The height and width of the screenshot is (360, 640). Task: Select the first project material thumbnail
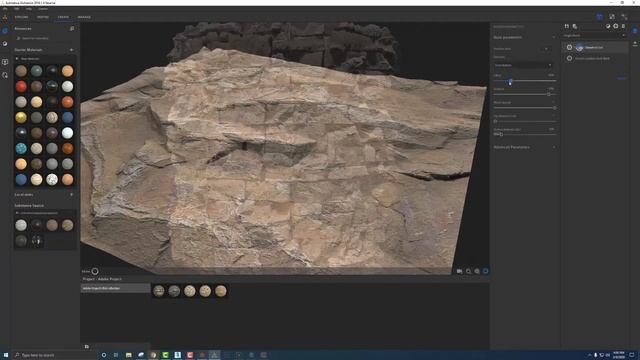click(x=159, y=291)
